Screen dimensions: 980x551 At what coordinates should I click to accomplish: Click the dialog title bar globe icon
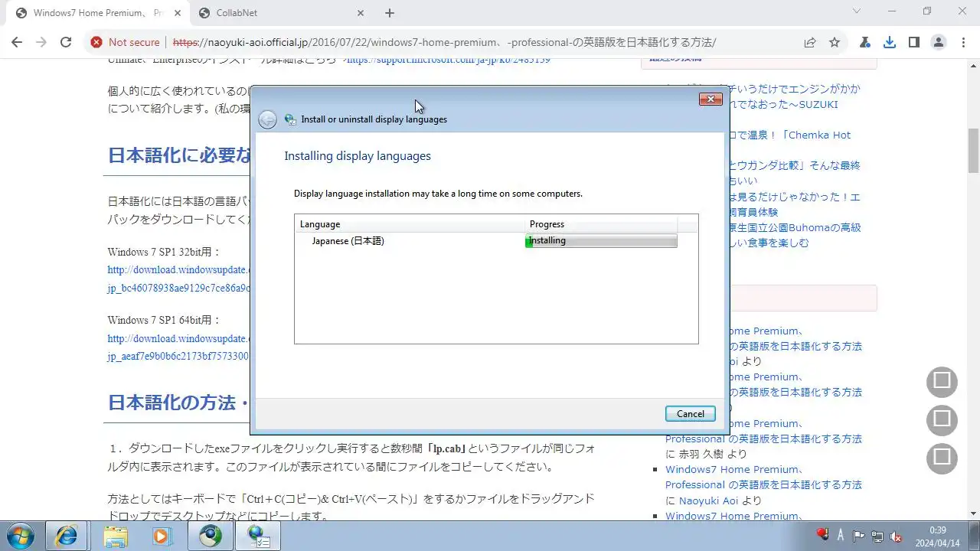[290, 119]
